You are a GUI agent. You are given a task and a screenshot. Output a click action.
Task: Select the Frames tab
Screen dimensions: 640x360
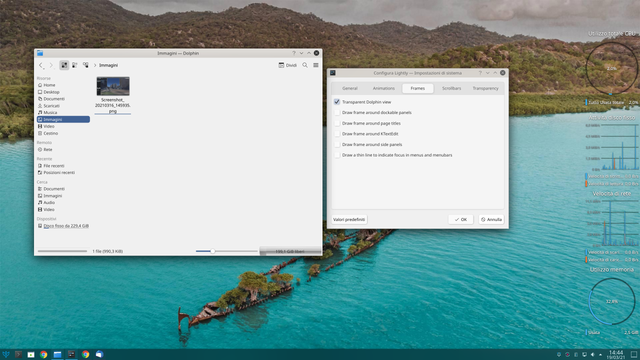(x=418, y=88)
